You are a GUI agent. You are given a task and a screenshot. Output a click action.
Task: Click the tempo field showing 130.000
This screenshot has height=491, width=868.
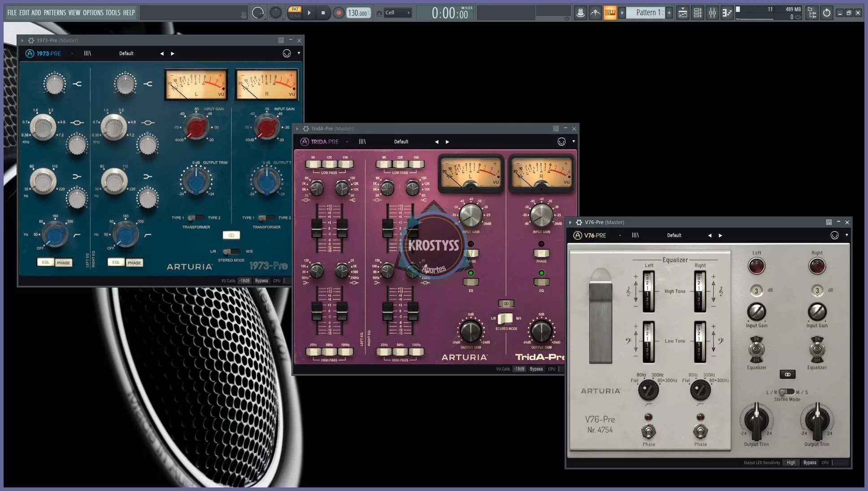(358, 13)
